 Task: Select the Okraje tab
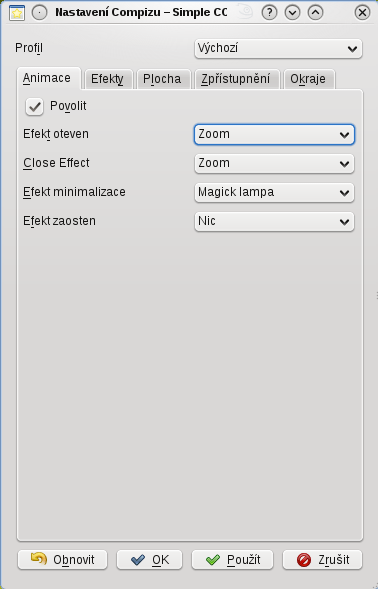pyautogui.click(x=309, y=79)
